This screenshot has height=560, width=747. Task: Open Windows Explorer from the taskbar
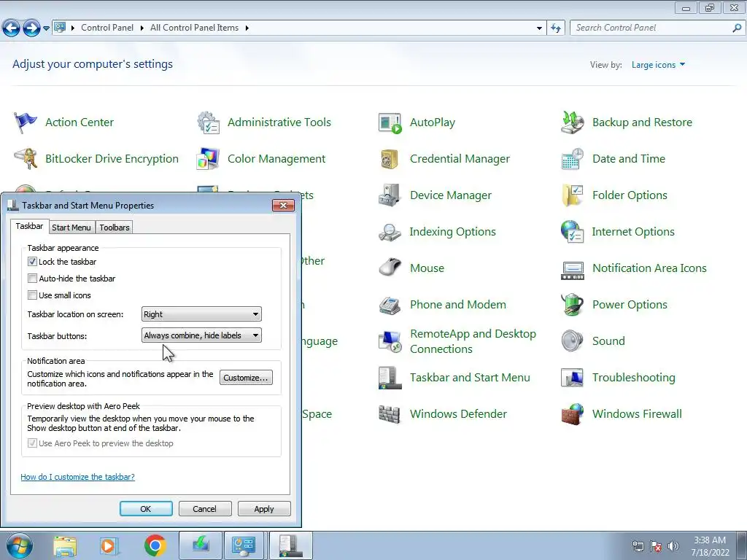point(65,545)
